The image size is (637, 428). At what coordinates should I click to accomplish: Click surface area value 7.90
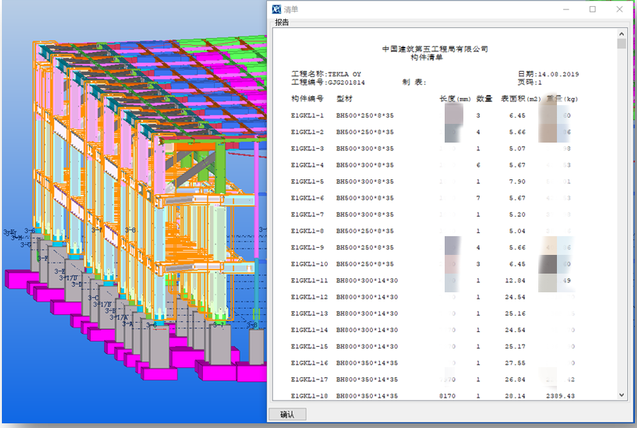click(517, 182)
